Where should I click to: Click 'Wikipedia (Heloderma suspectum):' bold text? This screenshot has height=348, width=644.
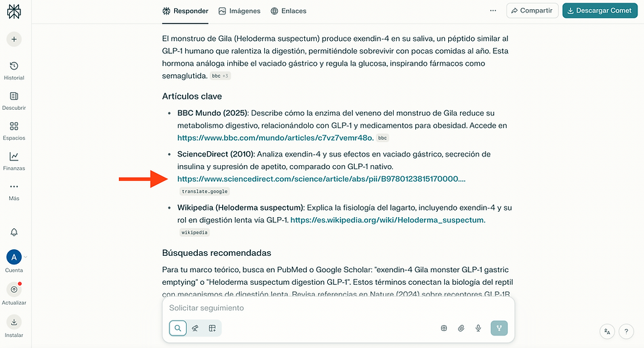coord(241,208)
